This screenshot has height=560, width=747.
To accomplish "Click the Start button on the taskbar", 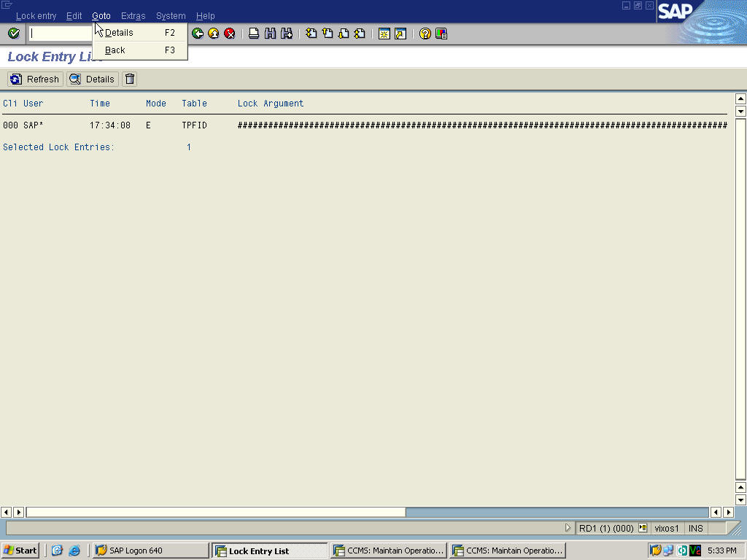I will click(x=20, y=550).
